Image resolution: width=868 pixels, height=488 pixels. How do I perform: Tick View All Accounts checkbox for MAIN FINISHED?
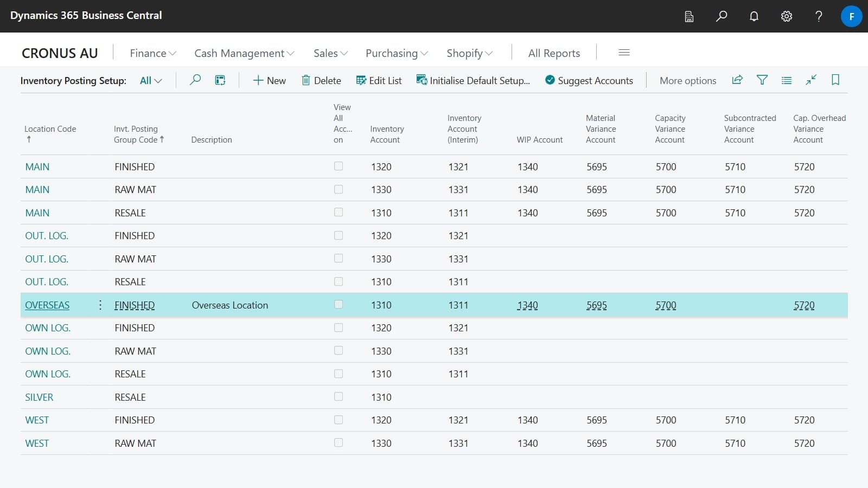click(339, 166)
